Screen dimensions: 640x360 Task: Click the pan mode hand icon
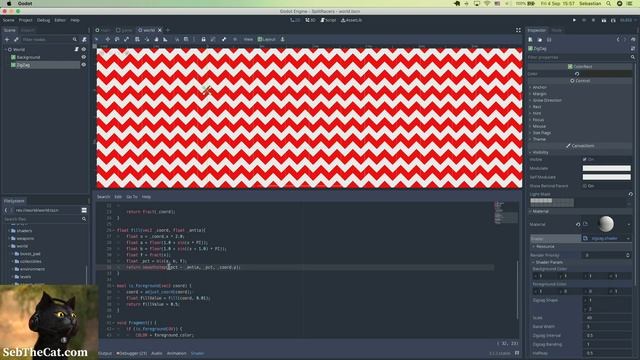coord(156,39)
